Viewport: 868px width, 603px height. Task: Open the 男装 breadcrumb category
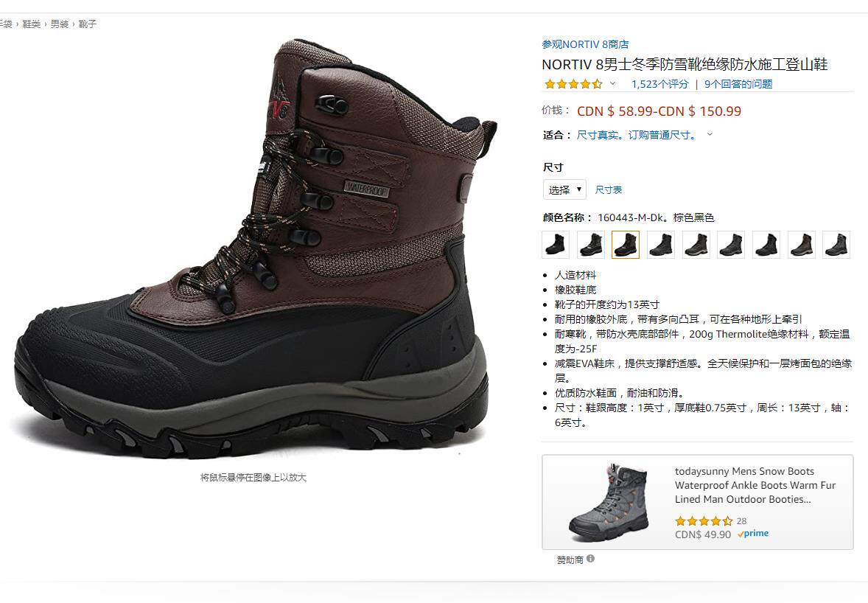click(x=59, y=24)
